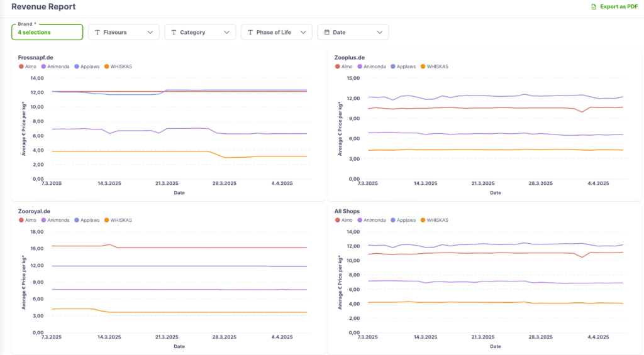644x355 pixels.
Task: Click the orange WHISKAS dot in Fressnapf.de legend
Action: 106,66
